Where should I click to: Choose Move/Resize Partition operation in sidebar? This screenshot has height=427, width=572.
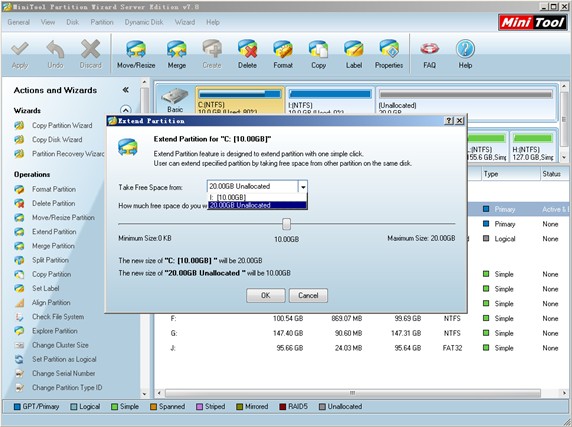click(x=54, y=218)
